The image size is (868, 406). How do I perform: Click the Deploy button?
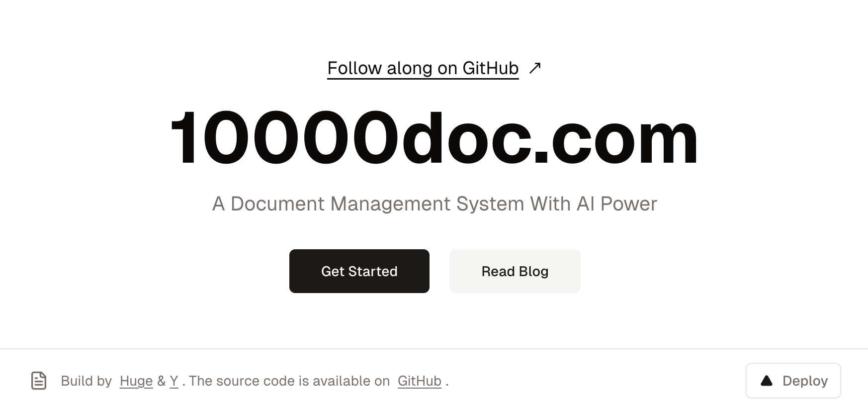(x=793, y=381)
